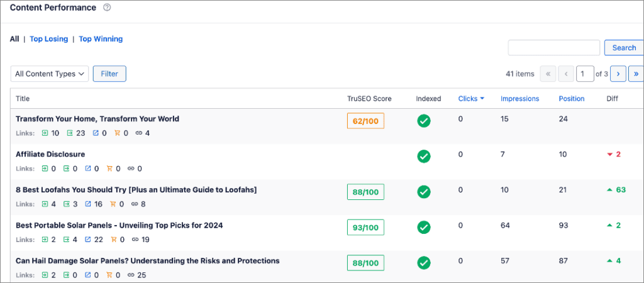Image resolution: width=644 pixels, height=283 pixels.
Task: Open Can Hail Damage Solar Panels post
Action: (147, 261)
